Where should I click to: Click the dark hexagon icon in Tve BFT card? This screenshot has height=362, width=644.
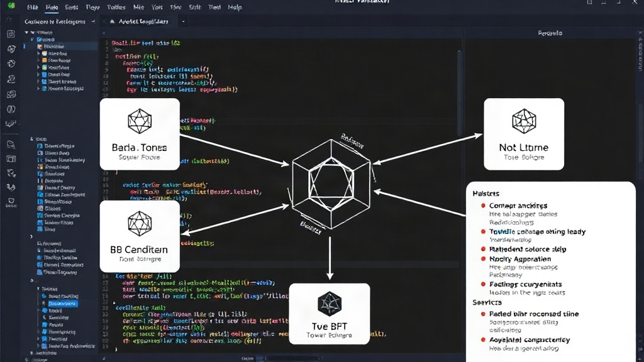point(330,304)
